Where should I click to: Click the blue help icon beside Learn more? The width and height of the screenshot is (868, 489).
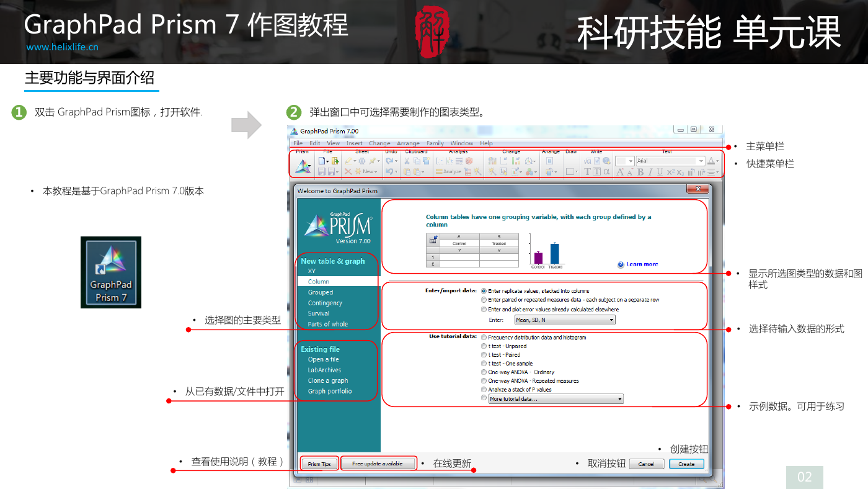pyautogui.click(x=621, y=264)
